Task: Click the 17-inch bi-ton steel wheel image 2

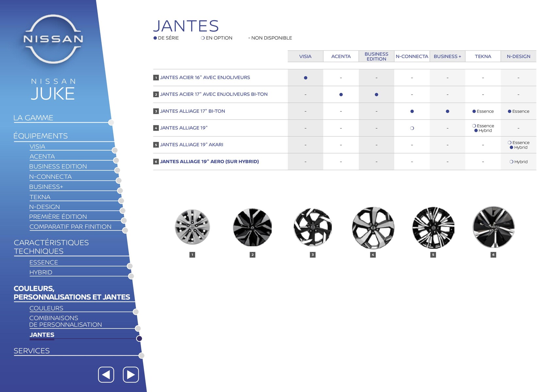Action: coord(252,227)
